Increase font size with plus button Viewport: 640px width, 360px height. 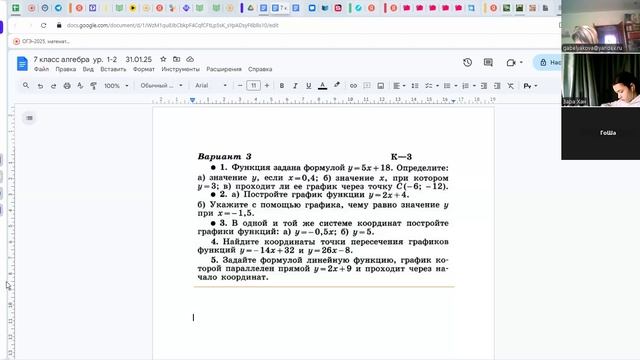point(267,85)
